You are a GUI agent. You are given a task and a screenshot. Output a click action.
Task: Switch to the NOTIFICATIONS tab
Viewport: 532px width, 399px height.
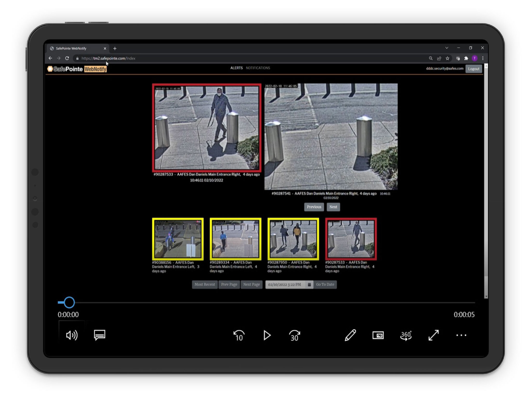[x=258, y=68]
